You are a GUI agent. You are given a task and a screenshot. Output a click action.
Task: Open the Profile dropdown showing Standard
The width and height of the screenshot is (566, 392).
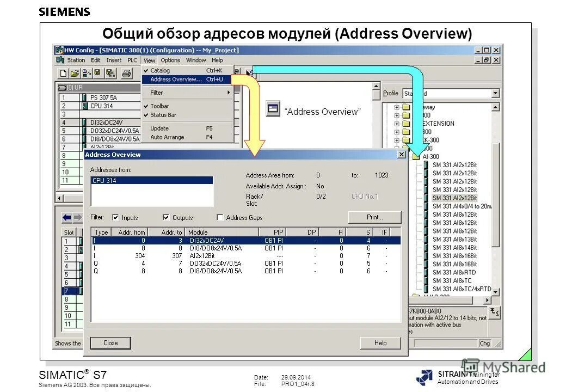pos(494,93)
